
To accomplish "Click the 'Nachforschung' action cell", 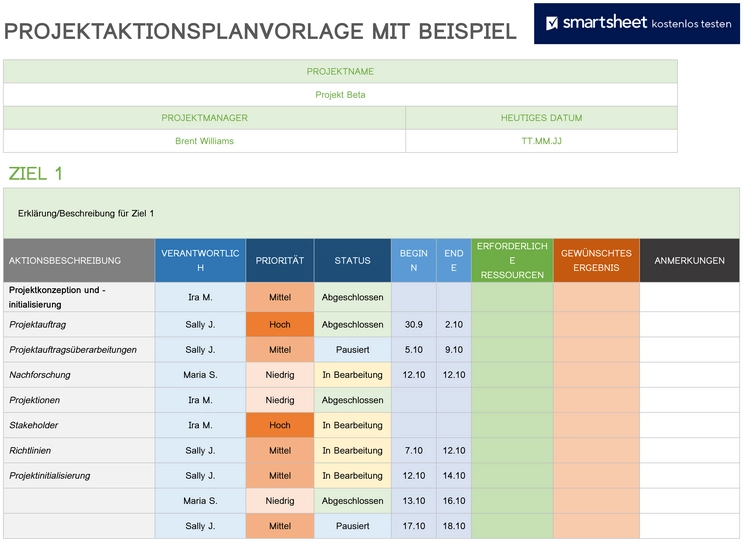I will point(79,375).
